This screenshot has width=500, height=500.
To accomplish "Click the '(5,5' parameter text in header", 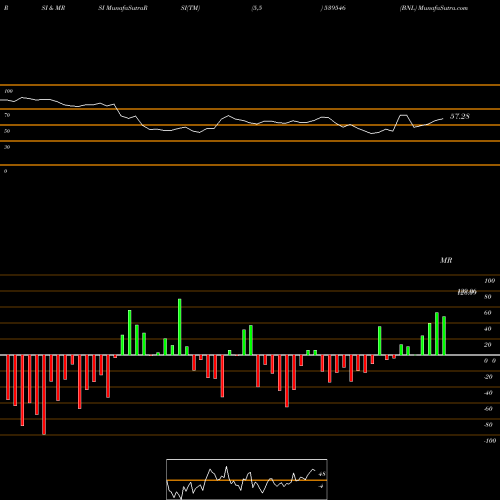I will coord(257,8).
